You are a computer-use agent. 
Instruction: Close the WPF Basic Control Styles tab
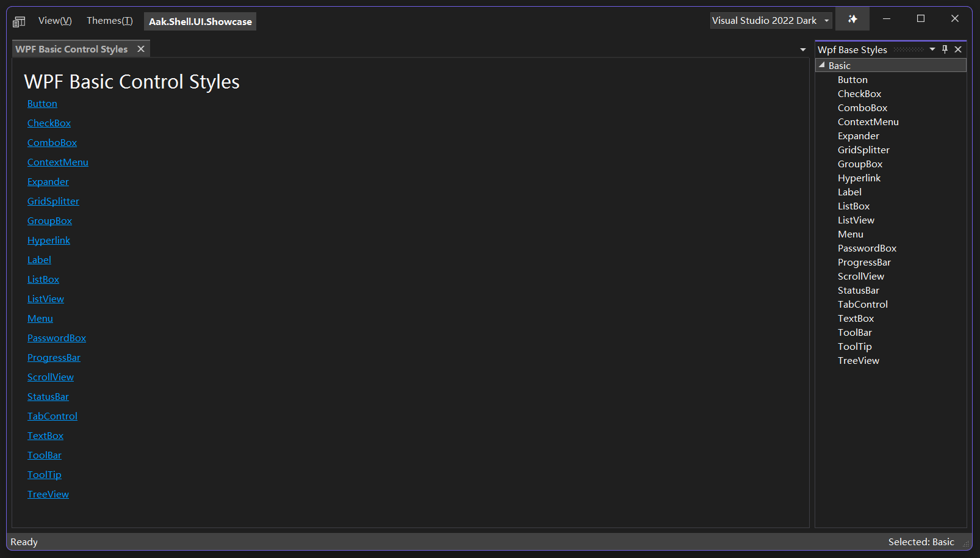point(141,48)
